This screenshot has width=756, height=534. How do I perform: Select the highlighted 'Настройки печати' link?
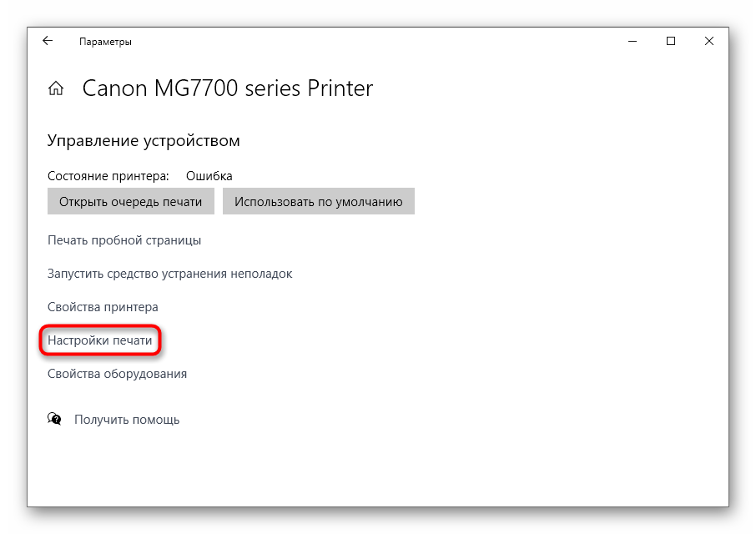100,340
